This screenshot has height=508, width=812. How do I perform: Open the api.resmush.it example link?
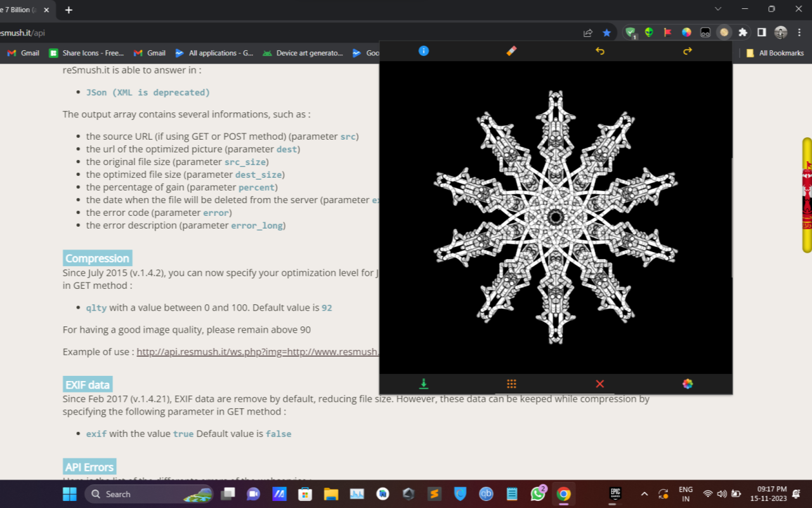coord(254,351)
